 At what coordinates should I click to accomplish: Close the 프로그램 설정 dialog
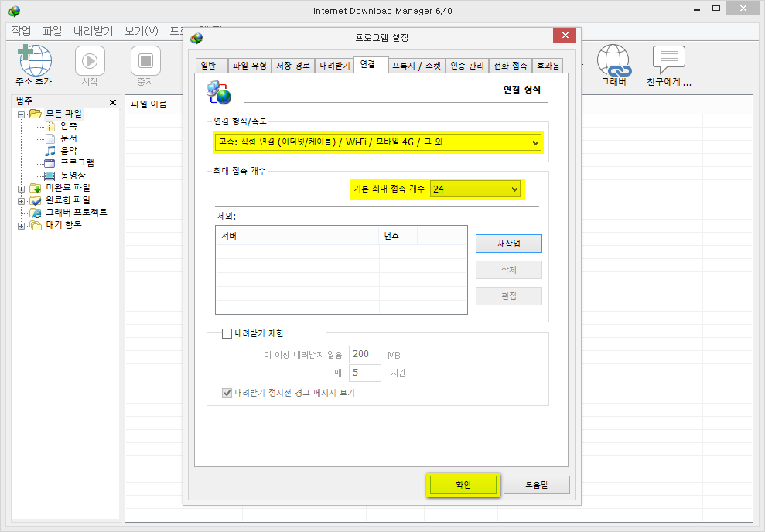click(x=565, y=35)
